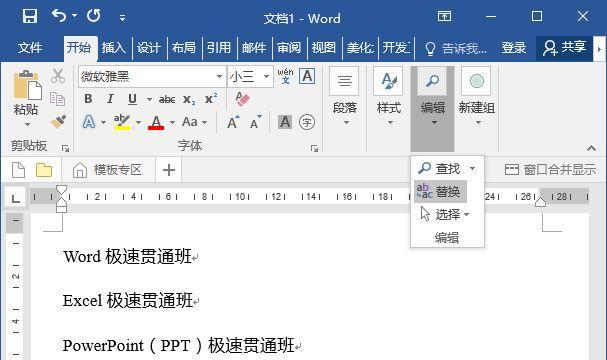This screenshot has height=360, width=607.
Task: Apply the red font color swatch
Action: [156, 122]
